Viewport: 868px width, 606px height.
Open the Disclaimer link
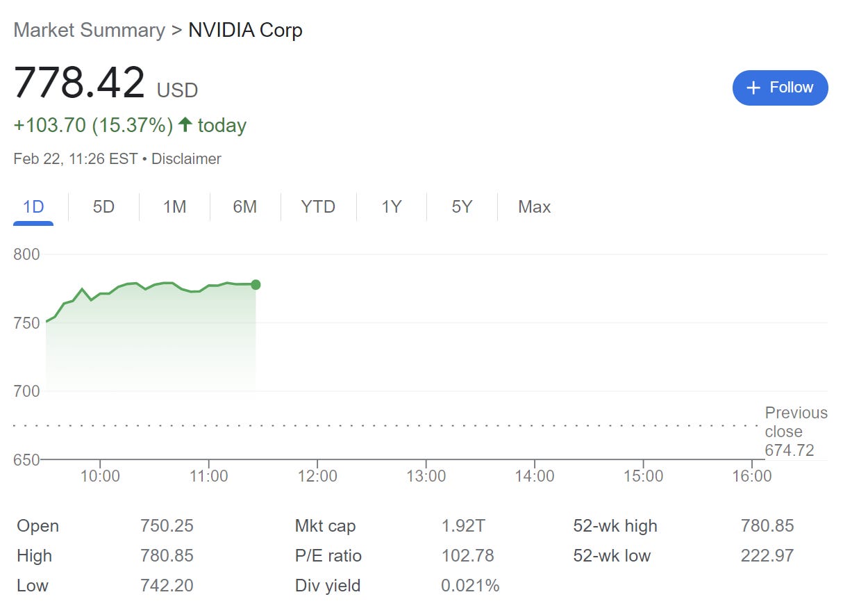(x=186, y=158)
